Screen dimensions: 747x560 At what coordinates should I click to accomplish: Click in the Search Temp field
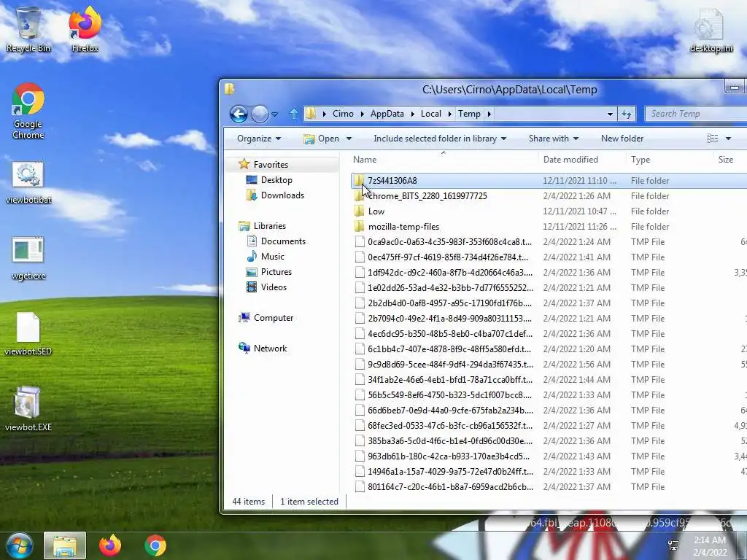pyautogui.click(x=695, y=114)
